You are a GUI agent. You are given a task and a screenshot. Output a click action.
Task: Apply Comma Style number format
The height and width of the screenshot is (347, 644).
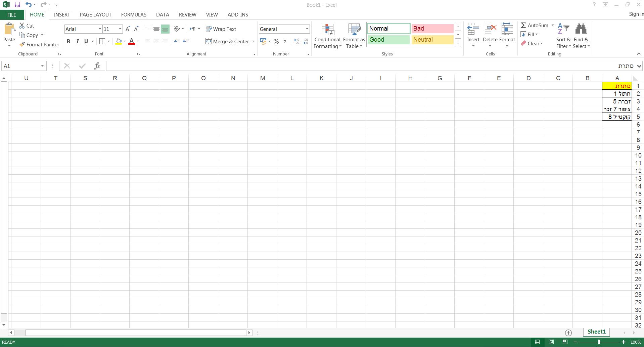point(285,41)
